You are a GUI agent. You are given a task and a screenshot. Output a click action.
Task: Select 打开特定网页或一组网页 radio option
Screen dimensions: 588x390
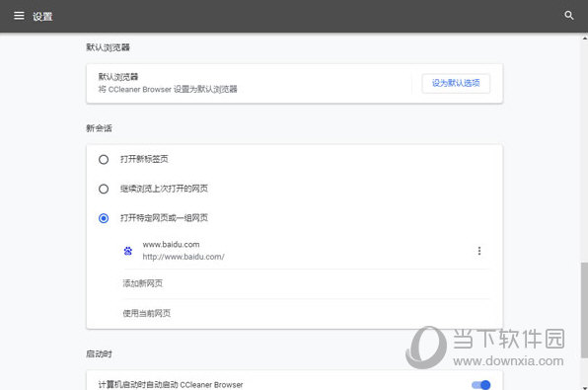point(104,218)
